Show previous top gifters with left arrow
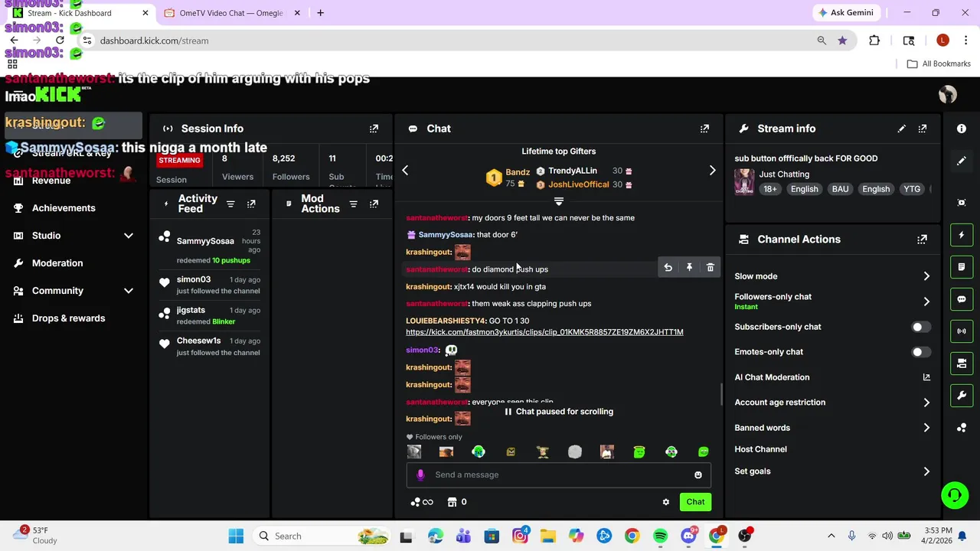Viewport: 980px width, 551px height. pyautogui.click(x=405, y=171)
